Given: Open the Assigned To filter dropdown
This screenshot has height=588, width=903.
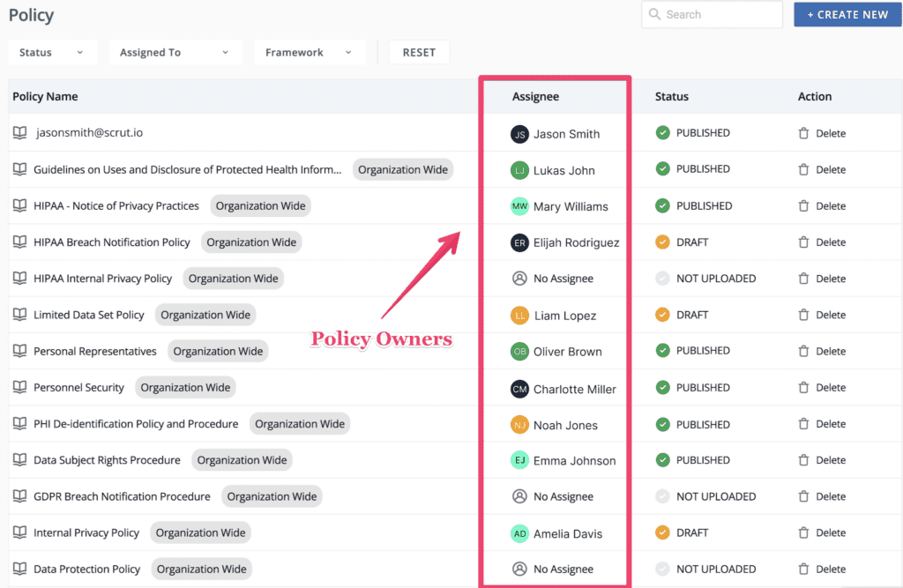Looking at the screenshot, I should (x=175, y=52).
